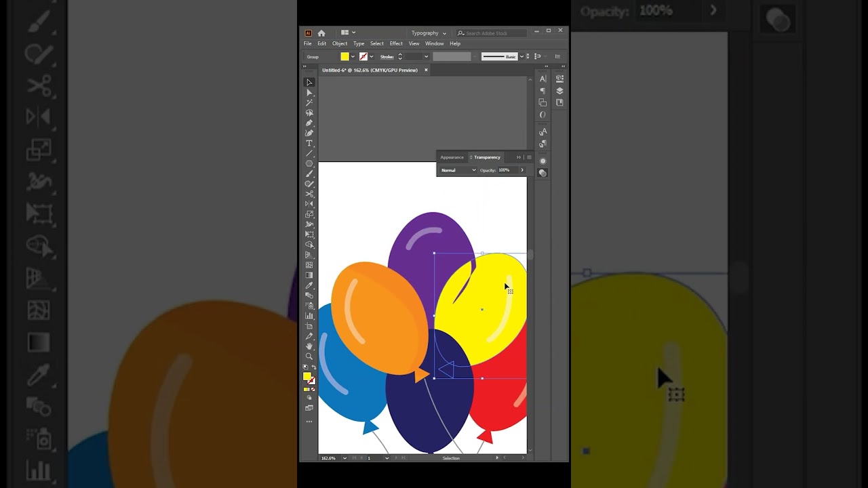Open the Character panel icon

[x=542, y=79]
